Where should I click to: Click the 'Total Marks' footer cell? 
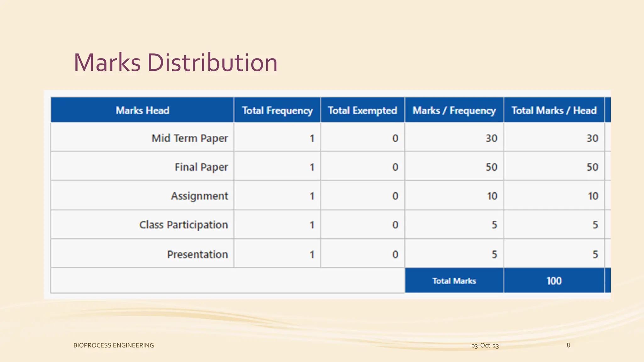tap(454, 281)
